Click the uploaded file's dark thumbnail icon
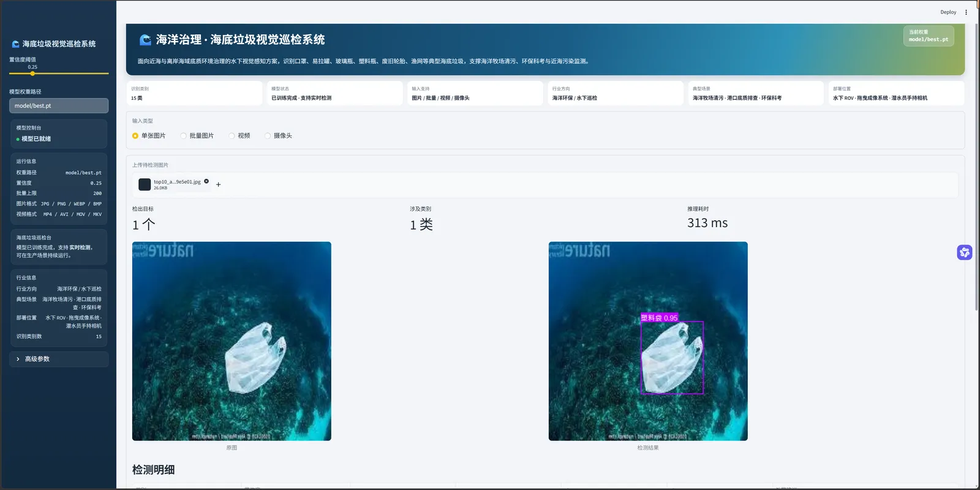The width and height of the screenshot is (980, 490). [145, 184]
